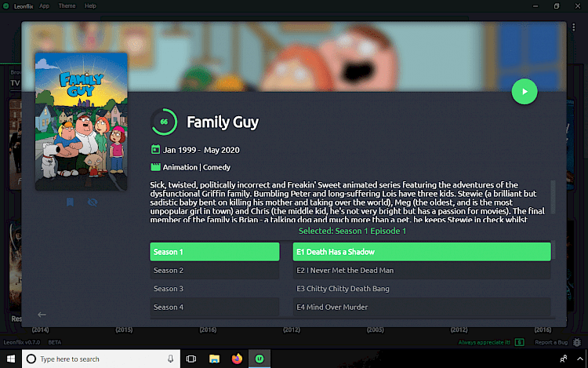588x368 pixels.
Task: Toggle the watched eye-slash icon under the poster
Action: point(93,202)
